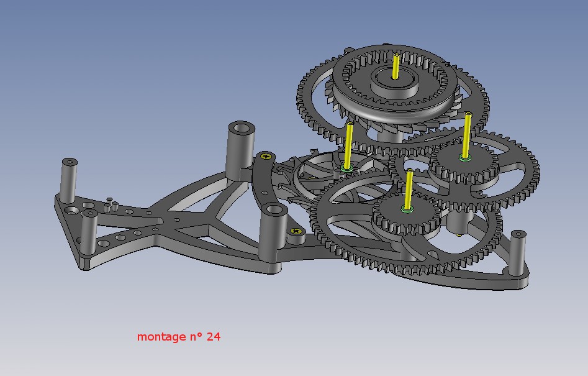Select the yellow shaft atop the ratchet drum
The image size is (588, 376).
396,66
